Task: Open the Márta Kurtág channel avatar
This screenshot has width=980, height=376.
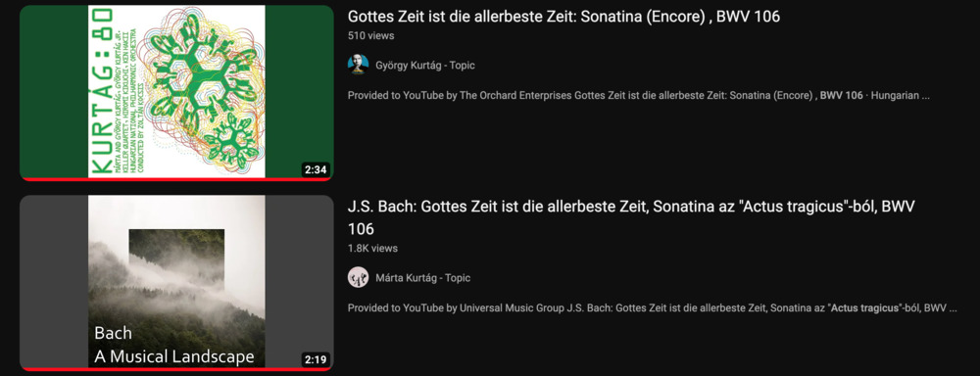Action: click(358, 277)
